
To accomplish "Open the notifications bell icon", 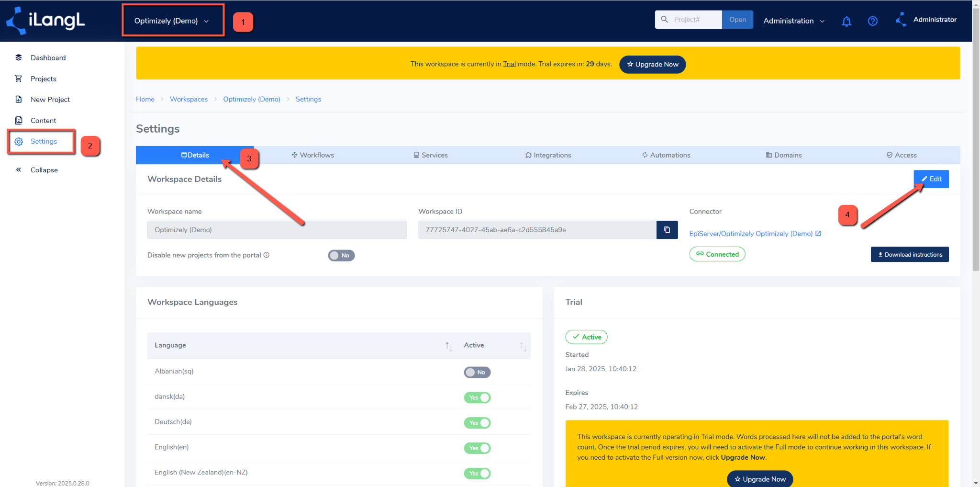I will click(846, 21).
